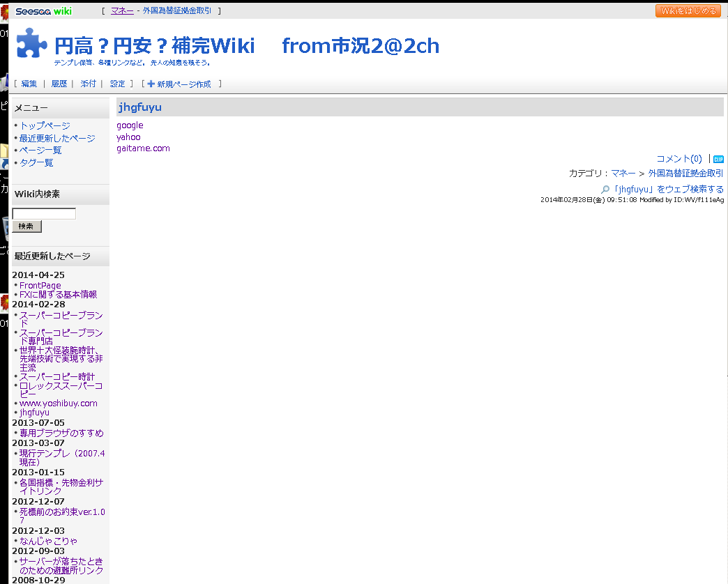Viewport: 728px width, 584px height.
Task: Open 最近更新したページ menu link
Action: pos(57,138)
